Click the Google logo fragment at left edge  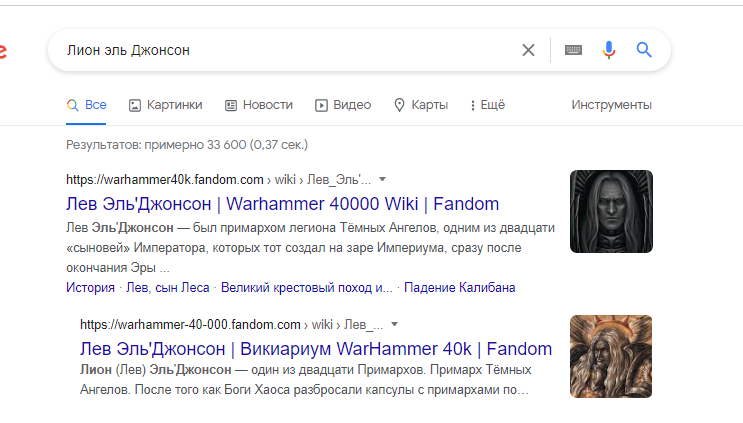click(3, 50)
